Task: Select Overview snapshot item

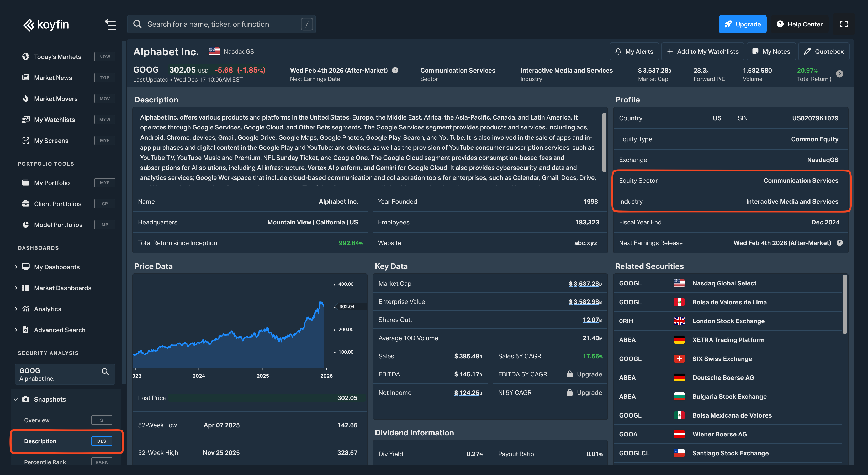Action: [x=36, y=420]
